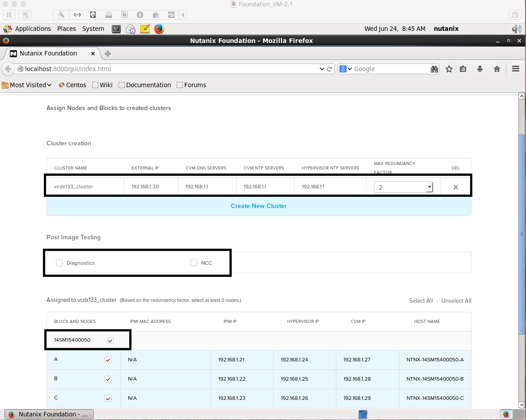The image size is (526, 420).
Task: Open Max Redundancy Factor dropdown
Action: tap(403, 187)
